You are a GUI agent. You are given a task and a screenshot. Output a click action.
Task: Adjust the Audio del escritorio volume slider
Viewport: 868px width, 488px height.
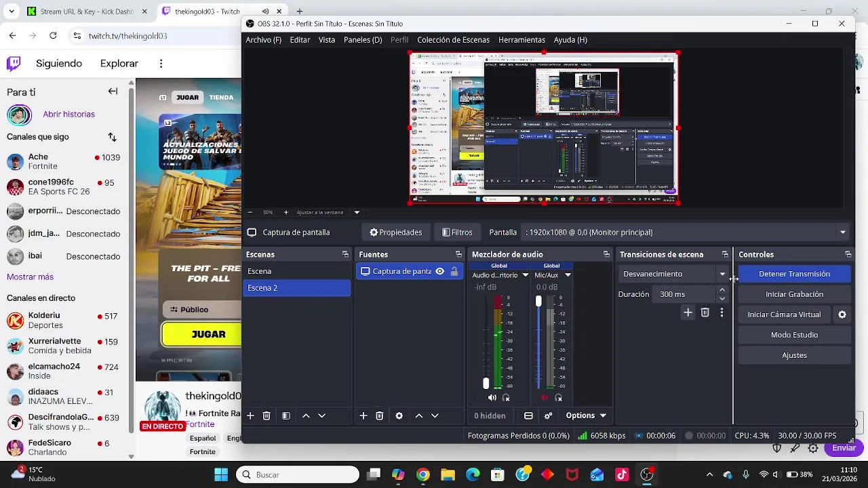[x=486, y=384]
